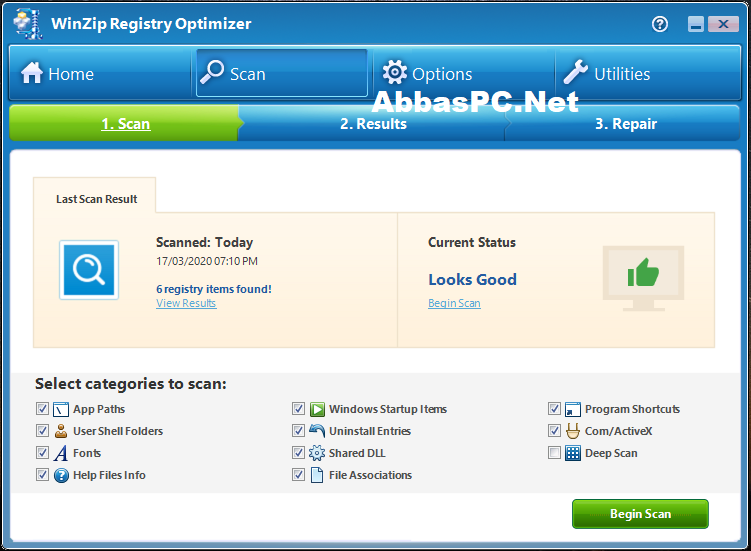Select the Scan tab
The image size is (751, 551).
point(282,73)
